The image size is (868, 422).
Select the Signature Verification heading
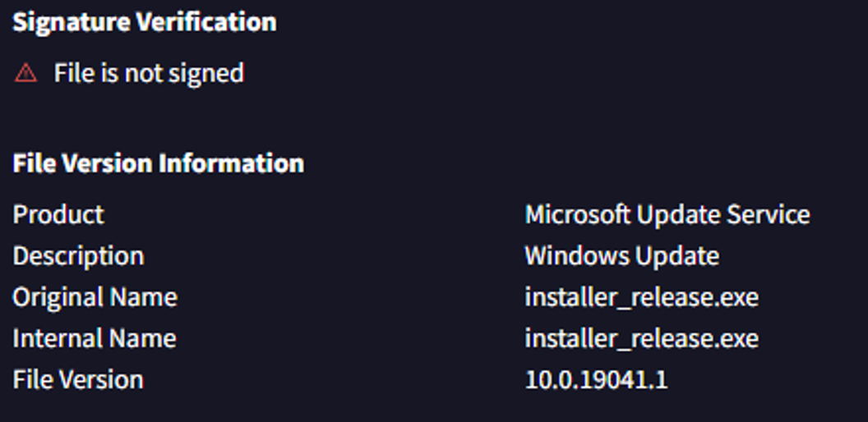145,22
